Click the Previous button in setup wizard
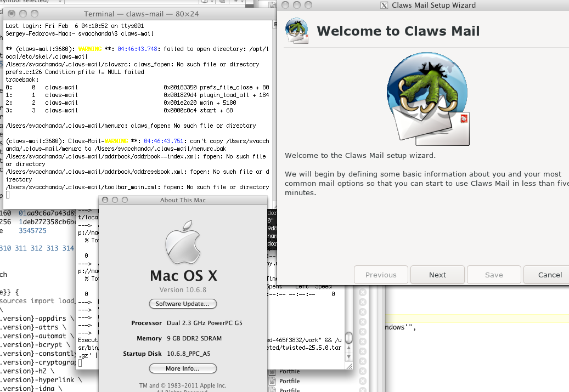This screenshot has width=569, height=392. [x=381, y=275]
